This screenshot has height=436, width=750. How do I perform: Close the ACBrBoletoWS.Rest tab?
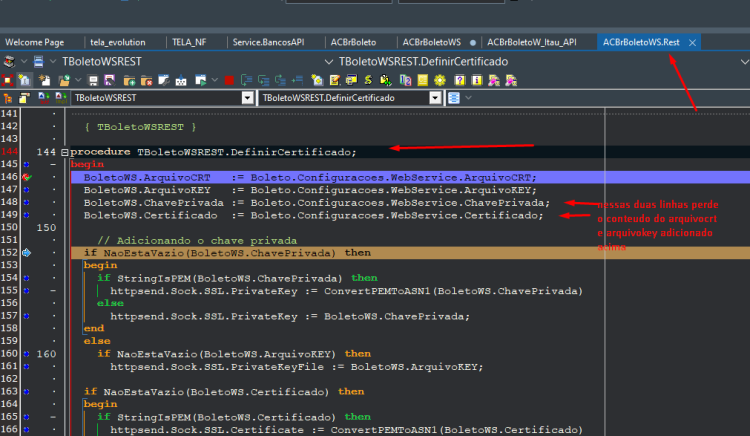(692, 43)
